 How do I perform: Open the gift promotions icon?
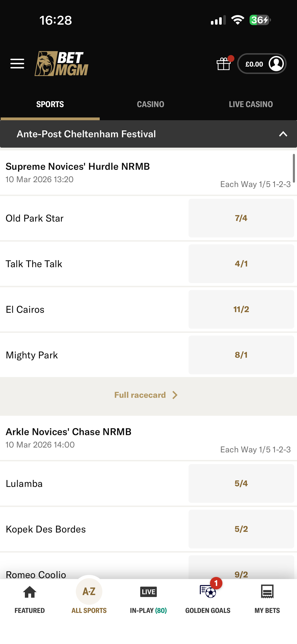224,64
